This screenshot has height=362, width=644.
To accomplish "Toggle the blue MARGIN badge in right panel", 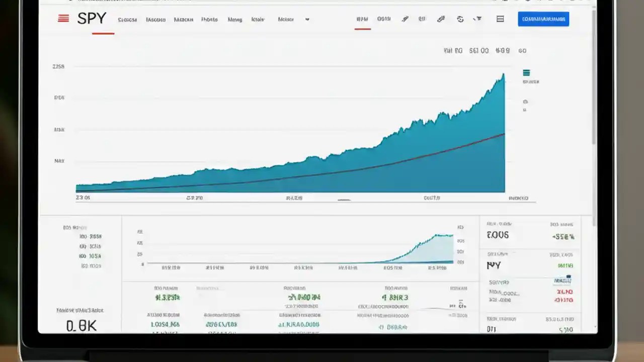I will pos(562,280).
